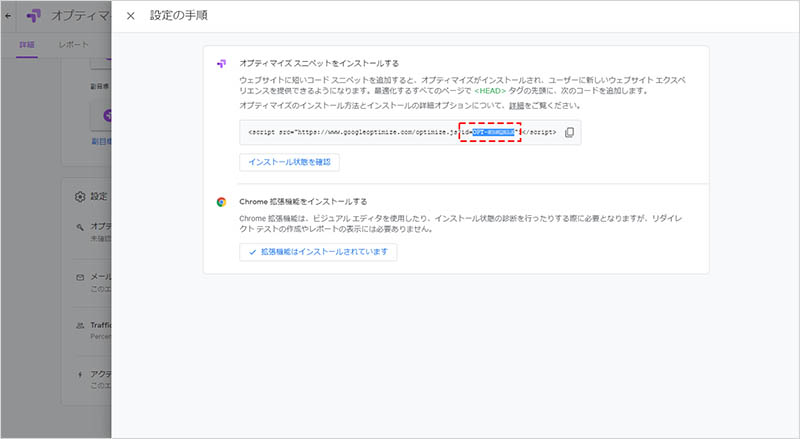The height and width of the screenshot is (439, 800).
Task: Open the レポート tab
Action: [73, 46]
